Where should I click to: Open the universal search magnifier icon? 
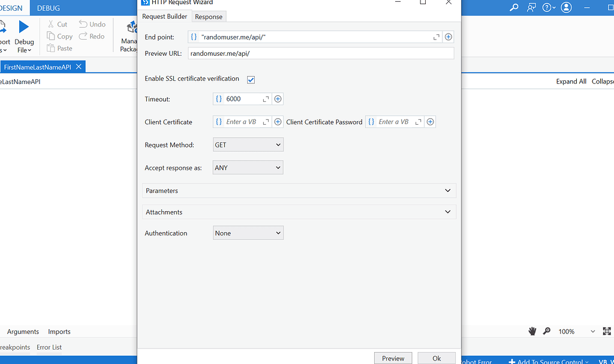pos(514,7)
